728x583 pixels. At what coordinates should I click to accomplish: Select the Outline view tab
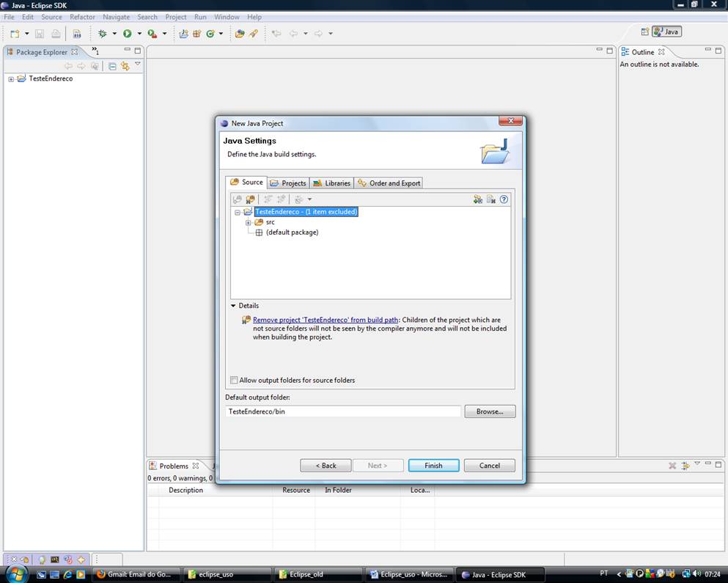coord(642,52)
